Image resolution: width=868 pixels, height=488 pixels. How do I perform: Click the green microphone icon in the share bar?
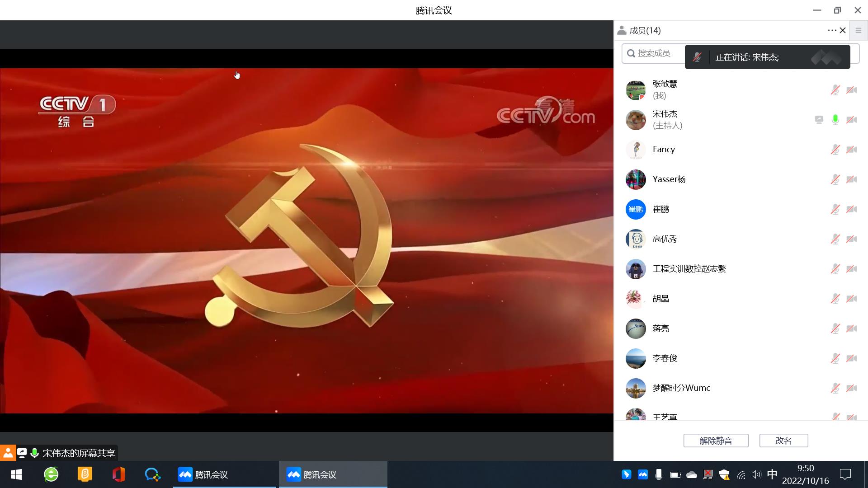tap(34, 453)
